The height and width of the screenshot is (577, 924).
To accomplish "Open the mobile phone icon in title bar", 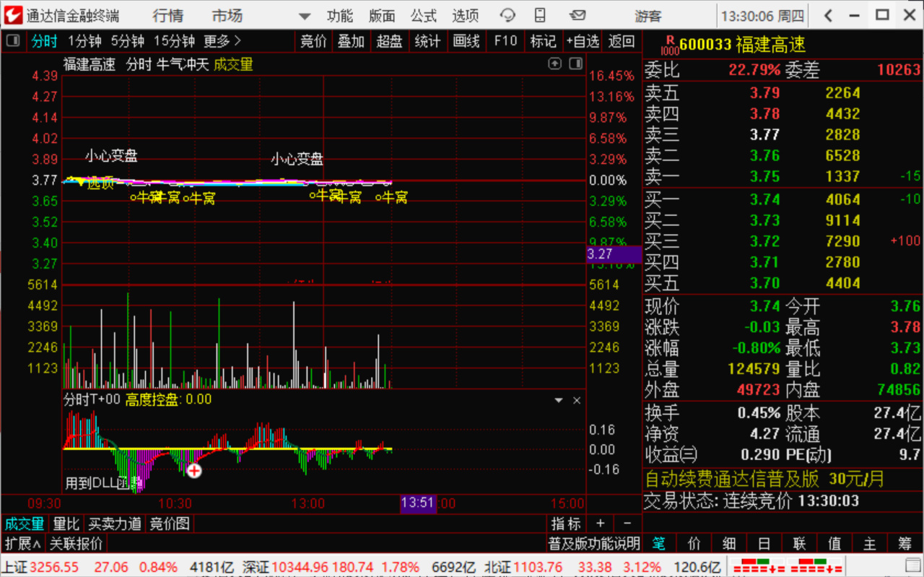I will coord(540,15).
